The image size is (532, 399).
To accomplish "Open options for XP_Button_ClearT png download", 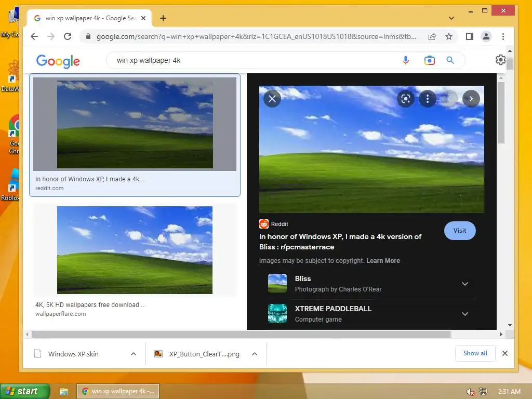I will [255, 354].
